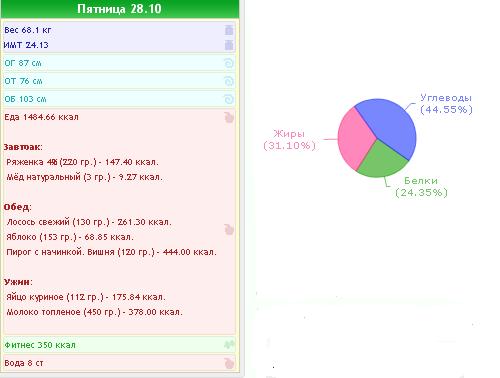Select the Яблоко (153 гр.) entry

(70, 237)
